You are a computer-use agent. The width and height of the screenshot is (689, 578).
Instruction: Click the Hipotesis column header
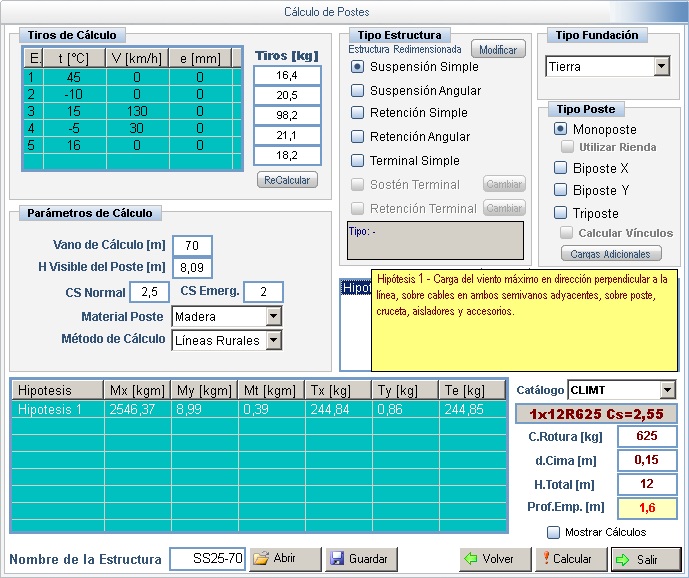58,390
